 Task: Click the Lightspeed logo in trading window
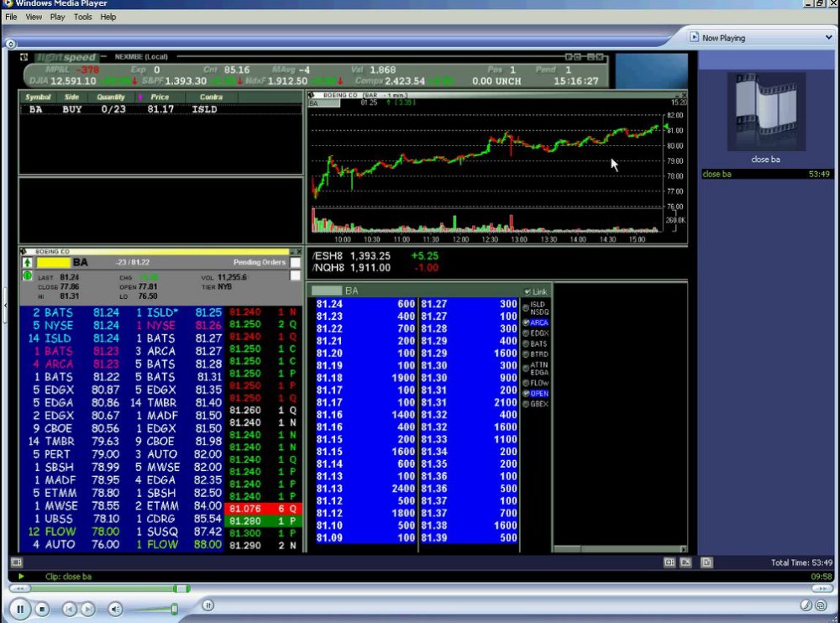coord(66,57)
